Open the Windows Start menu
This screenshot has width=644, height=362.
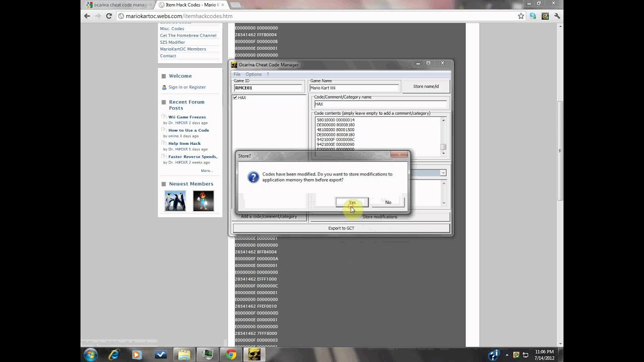91,355
